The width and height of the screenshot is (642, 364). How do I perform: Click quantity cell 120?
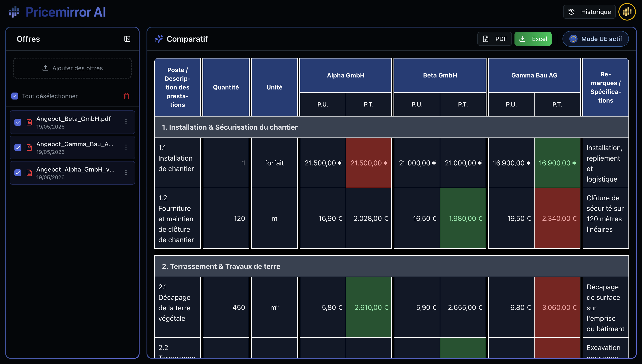pyautogui.click(x=226, y=218)
